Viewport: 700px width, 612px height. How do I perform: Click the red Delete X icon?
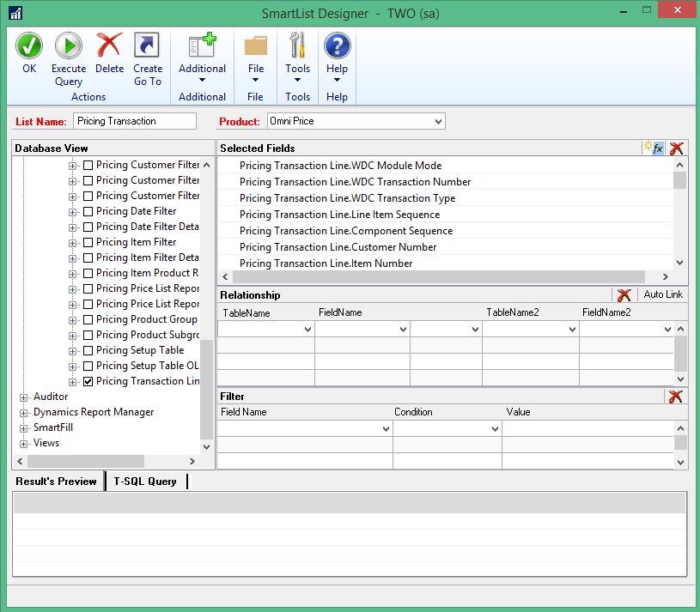click(x=109, y=45)
